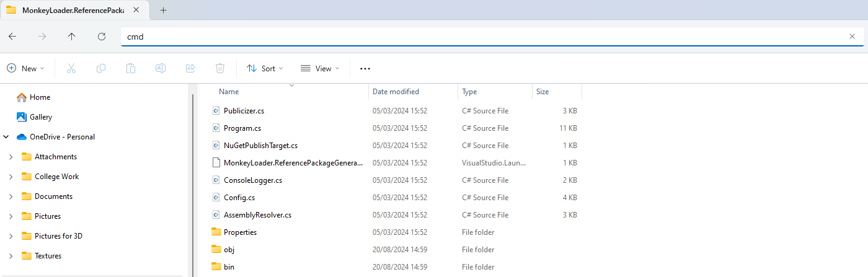This screenshot has height=277, width=868.
Task: Click the Config.cs C# file icon
Action: click(x=216, y=198)
